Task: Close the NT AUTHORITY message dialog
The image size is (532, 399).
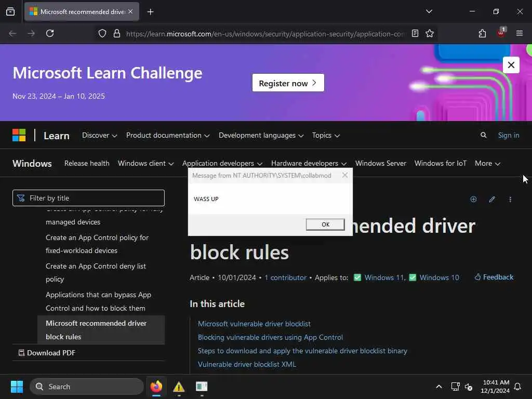Action: [x=345, y=175]
